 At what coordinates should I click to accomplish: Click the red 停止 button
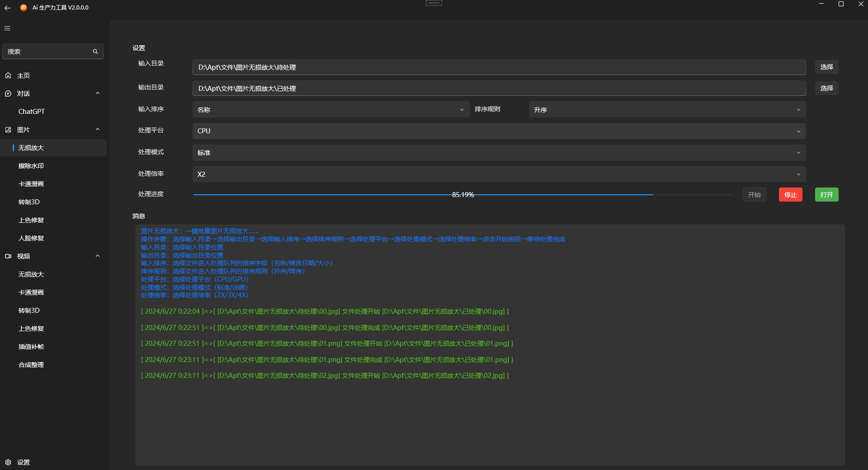(790, 195)
